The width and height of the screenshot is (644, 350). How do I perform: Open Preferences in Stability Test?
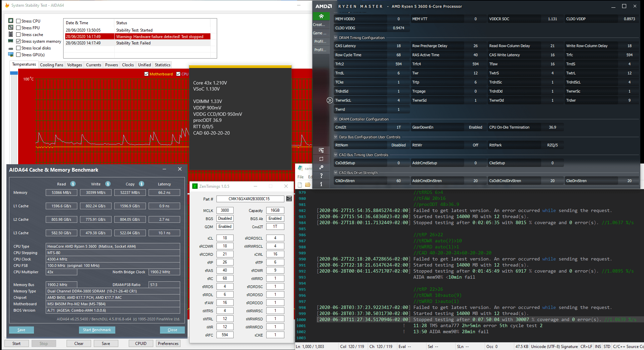tap(168, 344)
